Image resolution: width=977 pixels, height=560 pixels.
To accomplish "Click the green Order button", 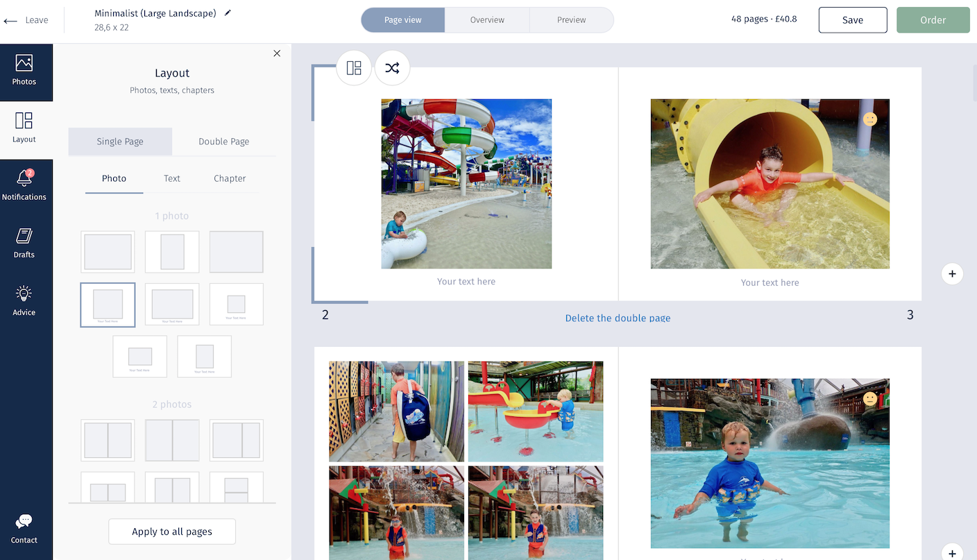I will (933, 20).
